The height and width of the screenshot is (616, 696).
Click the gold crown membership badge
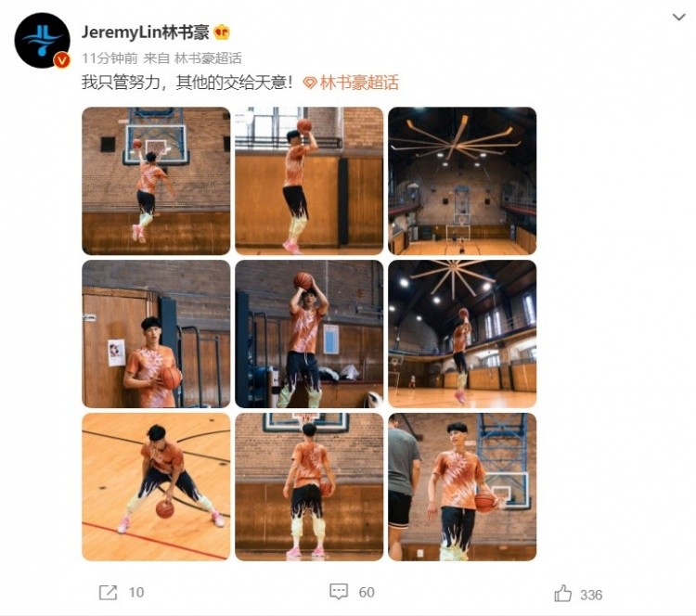click(x=222, y=32)
